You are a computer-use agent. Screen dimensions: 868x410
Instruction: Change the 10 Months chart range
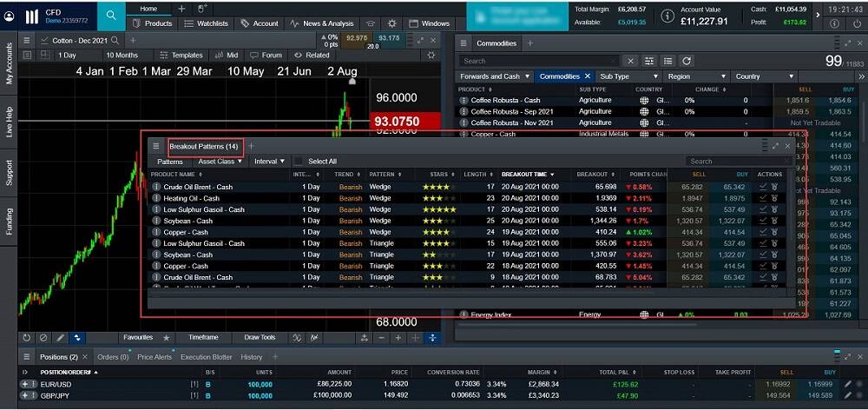click(122, 55)
